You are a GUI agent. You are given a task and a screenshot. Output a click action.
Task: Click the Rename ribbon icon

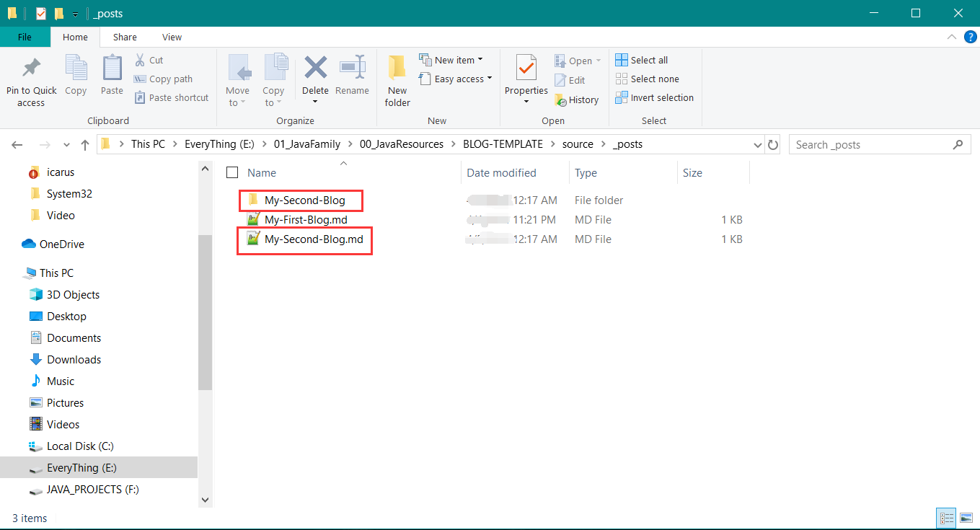(352, 69)
